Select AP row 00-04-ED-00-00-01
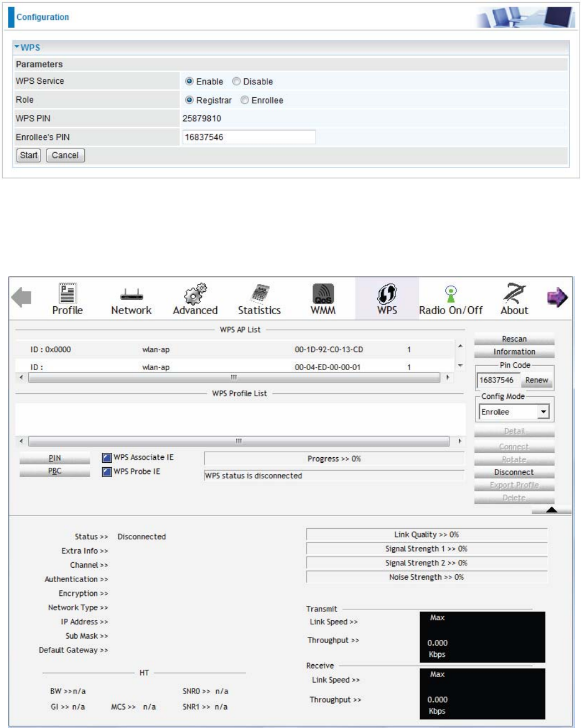The width and height of the screenshot is (583, 728). point(235,367)
